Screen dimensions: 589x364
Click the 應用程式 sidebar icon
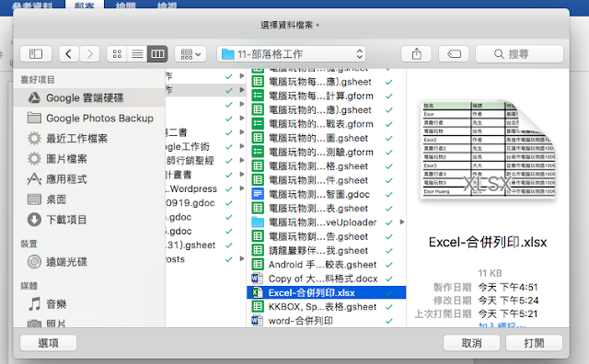tap(34, 179)
